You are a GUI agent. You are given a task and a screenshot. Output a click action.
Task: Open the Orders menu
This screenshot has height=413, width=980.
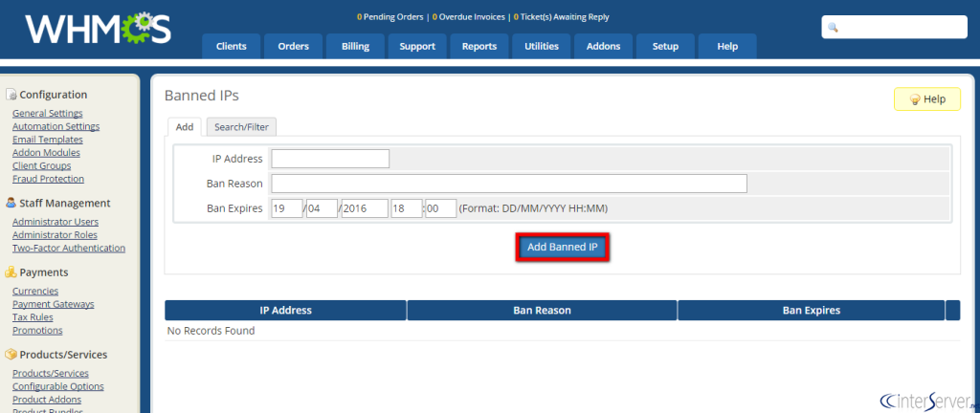(294, 46)
